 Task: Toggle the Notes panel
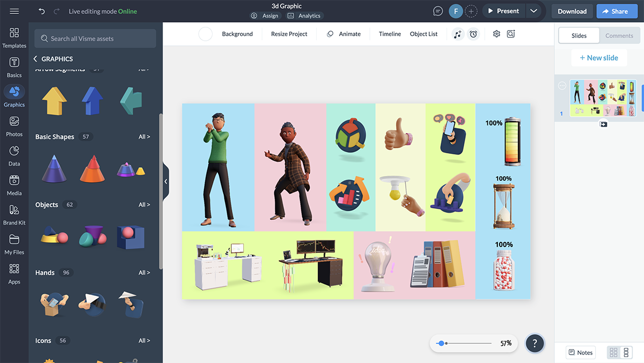(580, 352)
